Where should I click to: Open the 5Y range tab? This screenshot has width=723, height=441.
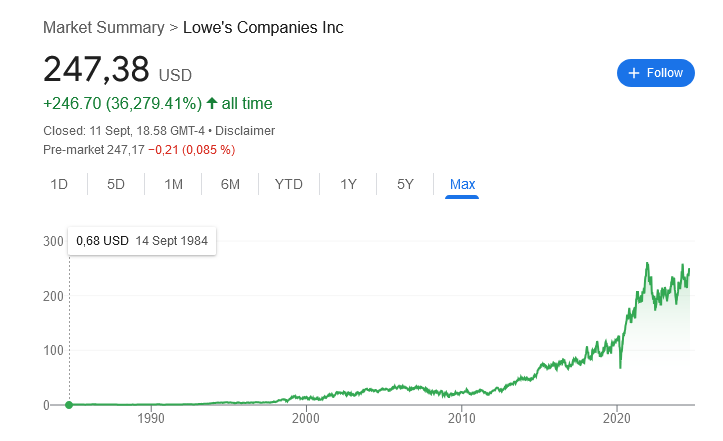[x=405, y=184]
